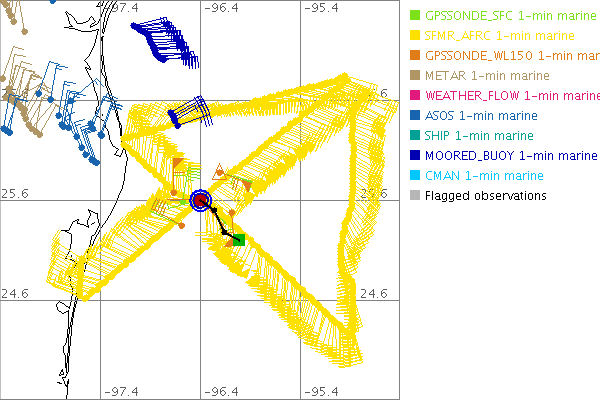Screen dimensions: 600x400
Task: Click the gray Flagged observations swatch
Action: coord(413,196)
